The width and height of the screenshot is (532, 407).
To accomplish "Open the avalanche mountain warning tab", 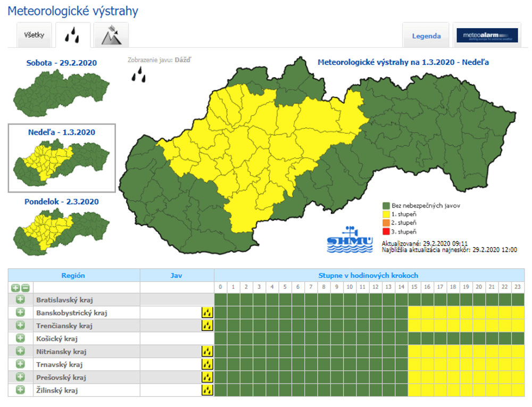I will (111, 36).
